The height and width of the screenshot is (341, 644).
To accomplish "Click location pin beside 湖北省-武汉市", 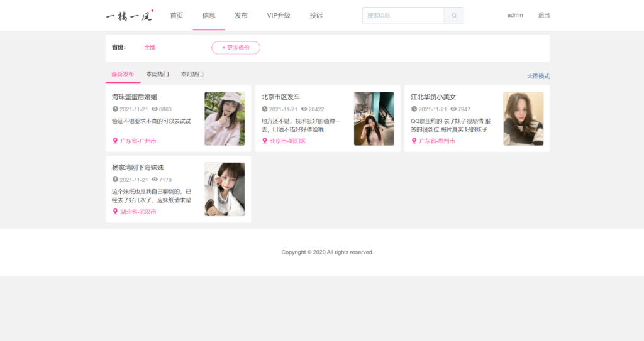I will click(x=115, y=212).
